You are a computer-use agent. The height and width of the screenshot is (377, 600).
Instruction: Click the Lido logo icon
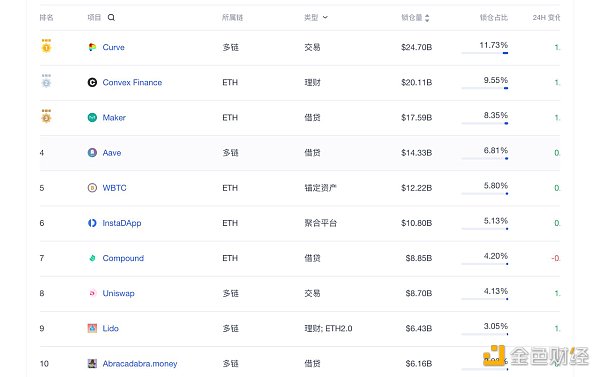point(92,328)
